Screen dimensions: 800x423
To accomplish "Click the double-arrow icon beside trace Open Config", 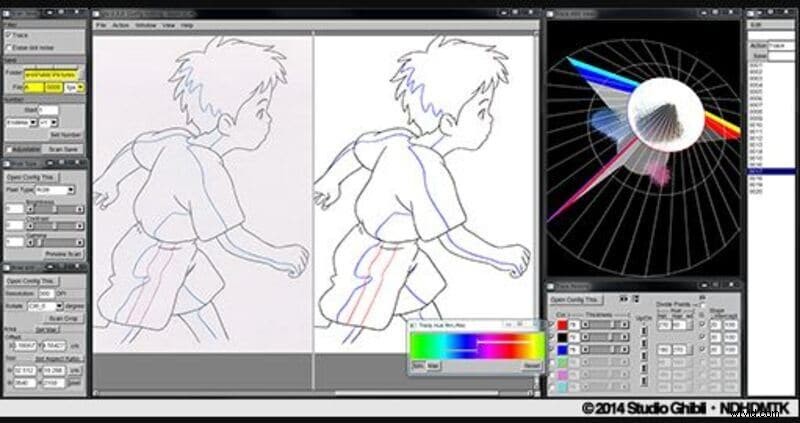I will (623, 298).
